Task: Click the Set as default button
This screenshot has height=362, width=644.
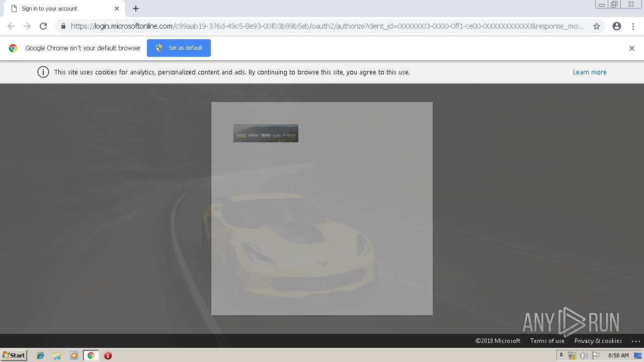Action: (x=179, y=48)
